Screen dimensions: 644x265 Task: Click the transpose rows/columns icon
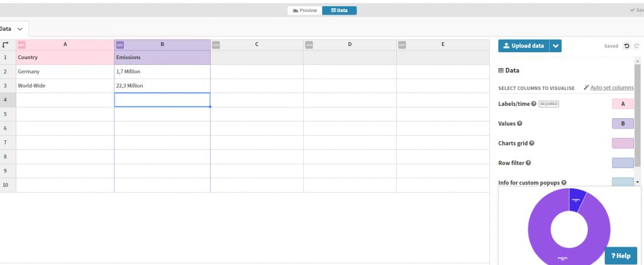[5, 44]
